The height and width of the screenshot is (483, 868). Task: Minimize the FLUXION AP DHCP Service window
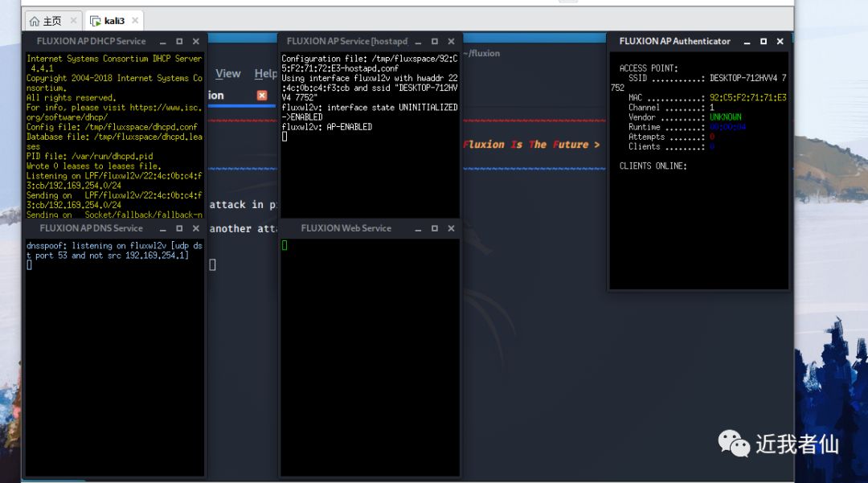click(x=162, y=42)
